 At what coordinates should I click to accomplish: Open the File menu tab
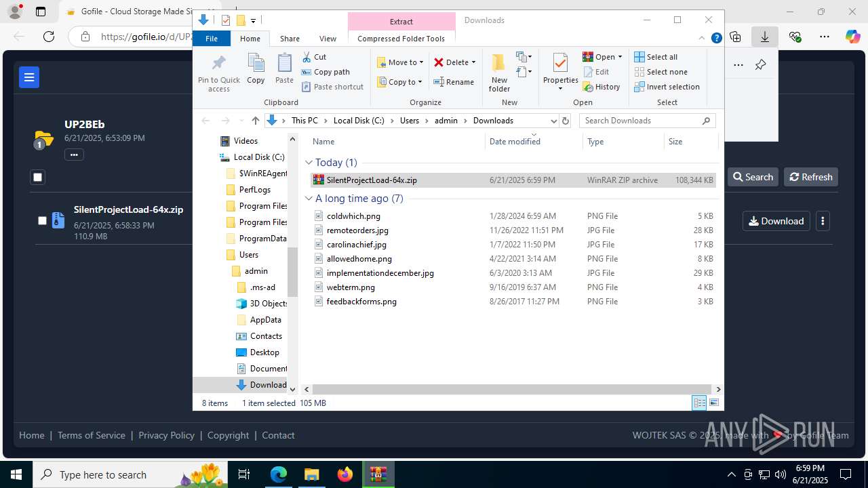click(212, 39)
